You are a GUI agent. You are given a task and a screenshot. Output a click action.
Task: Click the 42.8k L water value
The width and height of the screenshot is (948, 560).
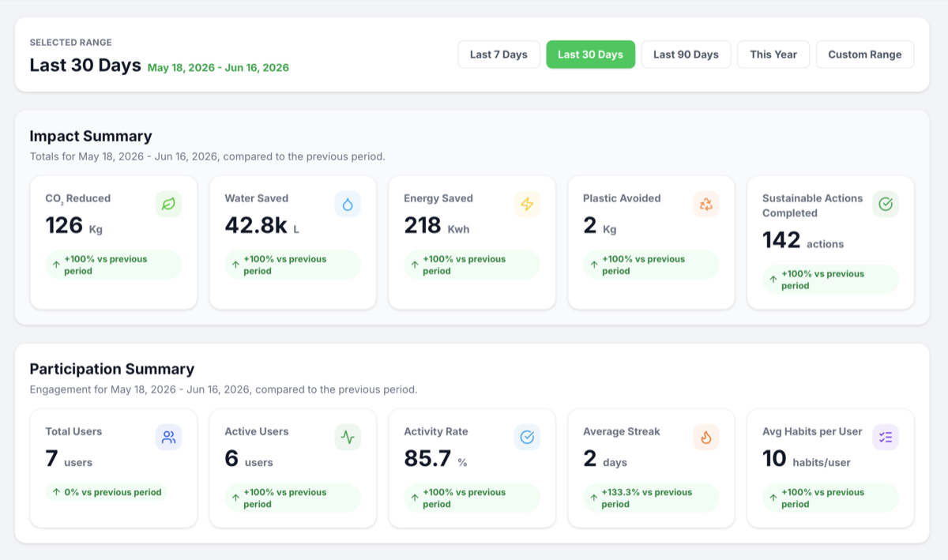pyautogui.click(x=262, y=226)
